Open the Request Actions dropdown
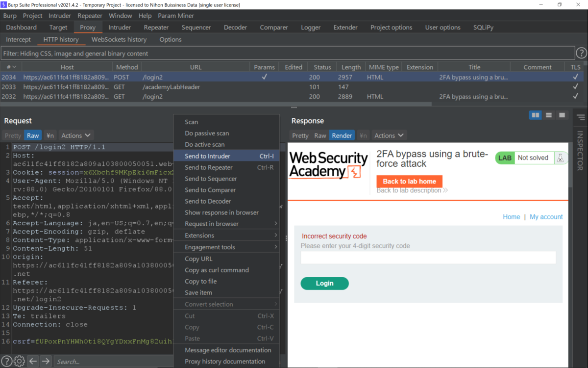Image resolution: width=588 pixels, height=368 pixels. (x=76, y=135)
